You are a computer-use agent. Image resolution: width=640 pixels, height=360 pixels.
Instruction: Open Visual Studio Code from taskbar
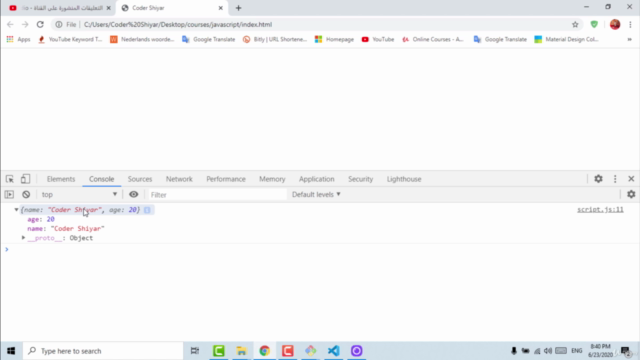pos(333,351)
